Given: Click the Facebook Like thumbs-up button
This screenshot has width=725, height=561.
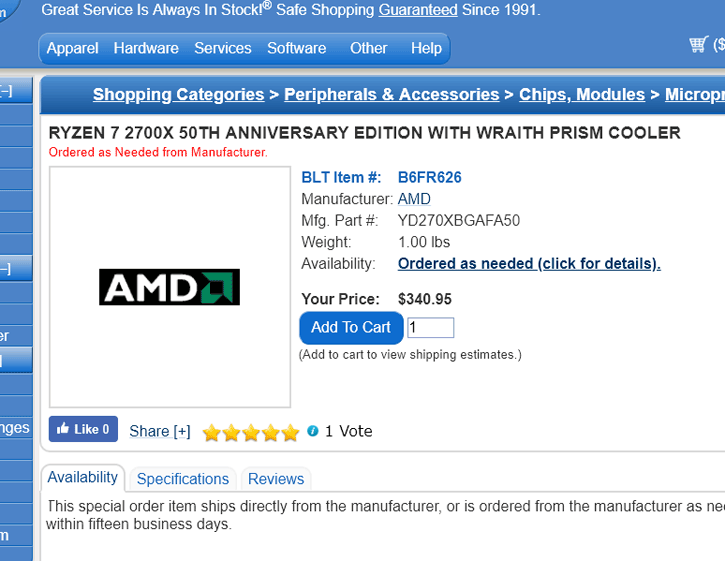Looking at the screenshot, I should (x=83, y=429).
